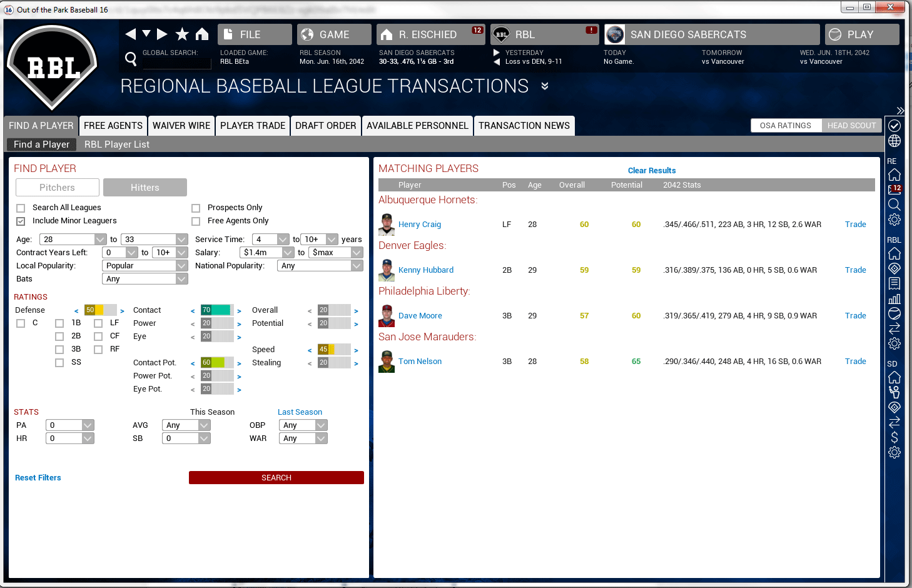Click Trade link for Tom Nelson

[x=855, y=362]
